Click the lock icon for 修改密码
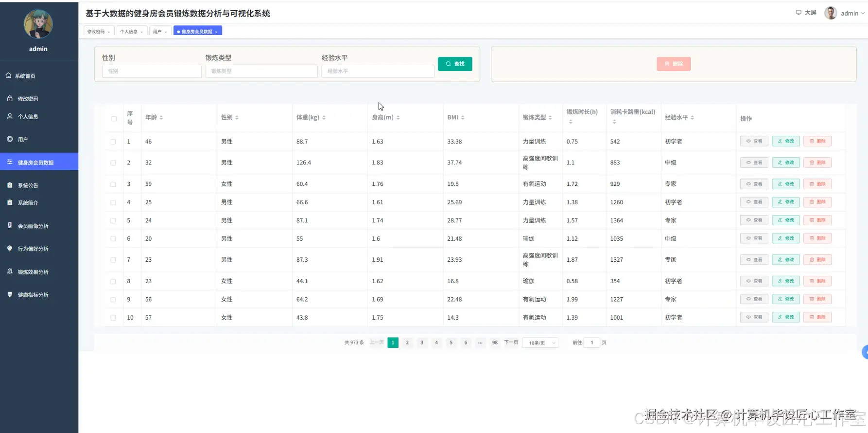Image resolution: width=868 pixels, height=433 pixels. (10, 98)
